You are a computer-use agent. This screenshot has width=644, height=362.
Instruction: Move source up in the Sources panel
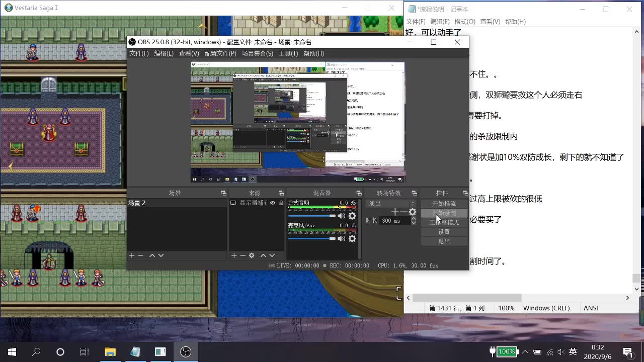[x=263, y=255]
